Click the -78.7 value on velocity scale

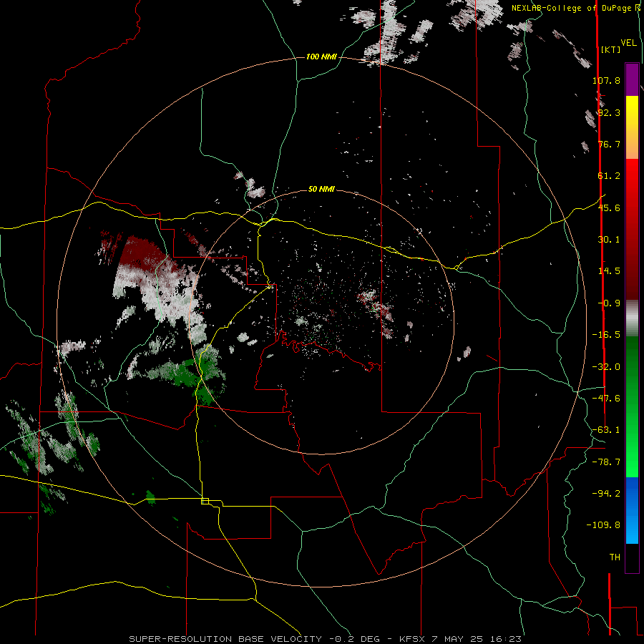click(606, 462)
